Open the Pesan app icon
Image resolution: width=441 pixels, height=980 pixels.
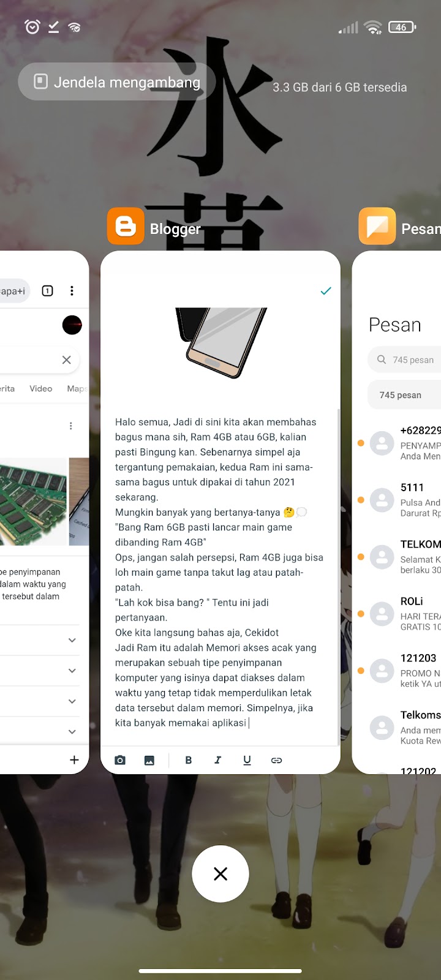coord(377,227)
